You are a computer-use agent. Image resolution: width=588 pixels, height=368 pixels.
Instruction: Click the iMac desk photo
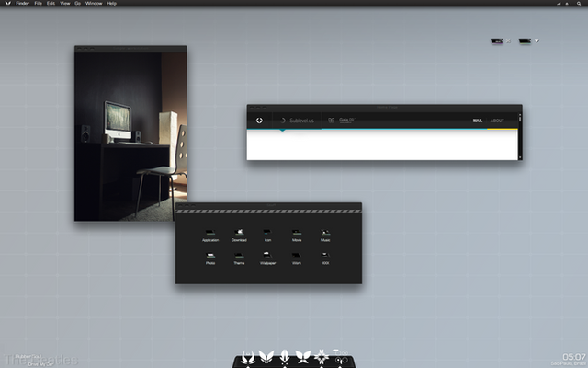point(130,137)
